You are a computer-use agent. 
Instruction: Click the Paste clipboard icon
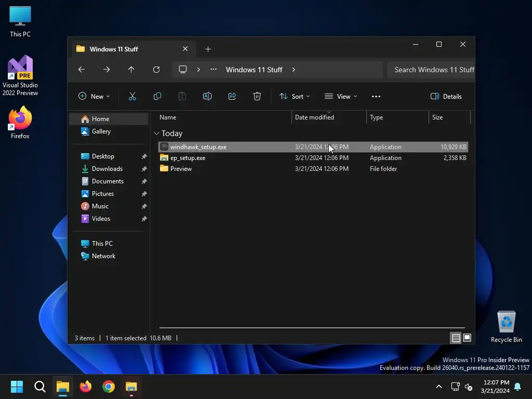[182, 96]
